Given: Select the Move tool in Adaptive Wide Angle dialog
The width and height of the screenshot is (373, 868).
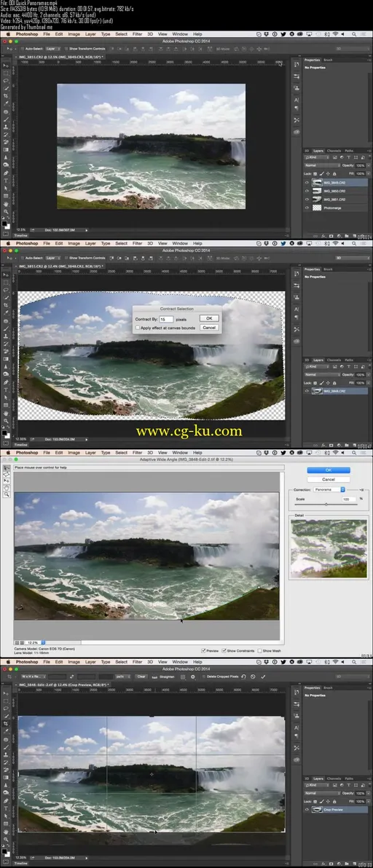Looking at the screenshot, I should (x=7, y=481).
